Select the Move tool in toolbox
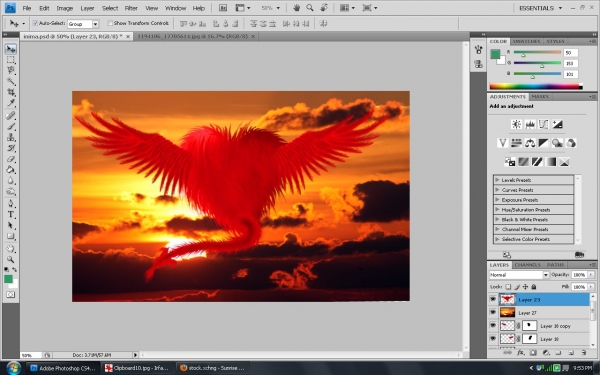This screenshot has width=600, height=375. coord(11,49)
